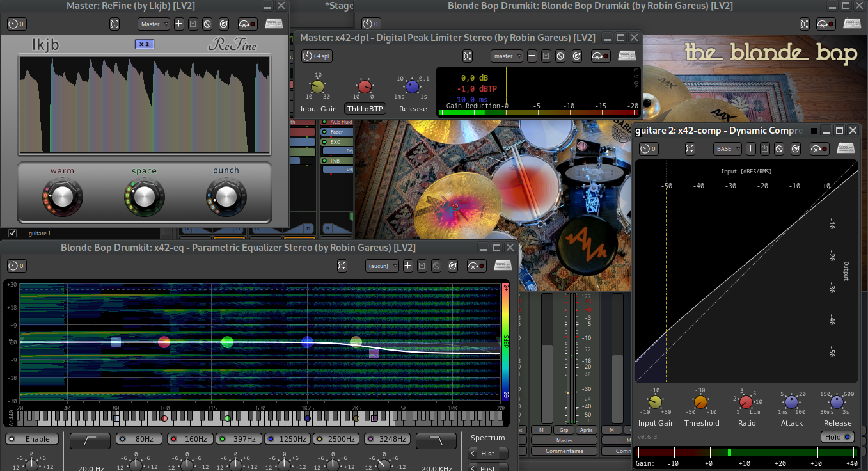Viewport: 868px width, 471px height.
Task: Toggle the EQ Enable button
Action: pos(32,439)
